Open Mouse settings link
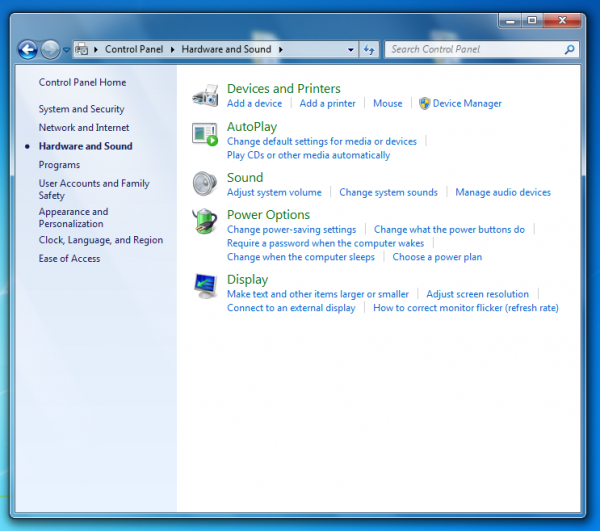The width and height of the screenshot is (600, 531). pos(388,104)
